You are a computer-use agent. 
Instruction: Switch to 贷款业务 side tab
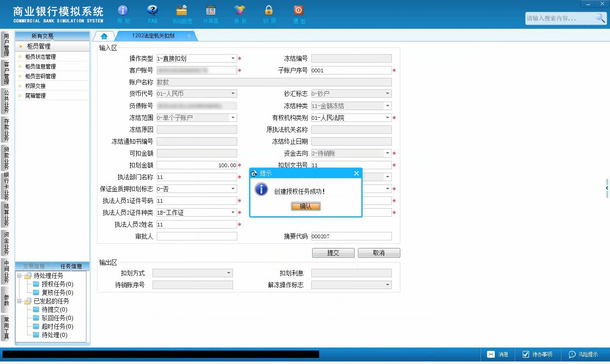[x=6, y=158]
